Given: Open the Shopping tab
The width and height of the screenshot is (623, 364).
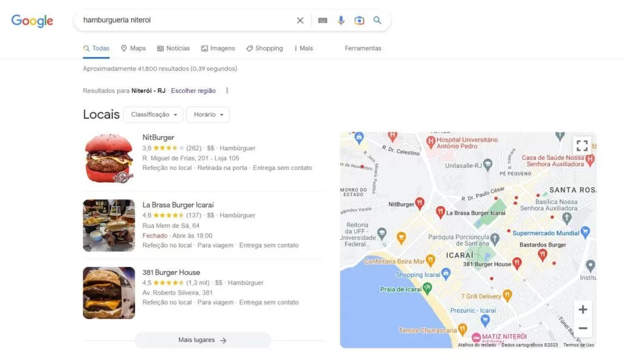Looking at the screenshot, I should tap(265, 49).
